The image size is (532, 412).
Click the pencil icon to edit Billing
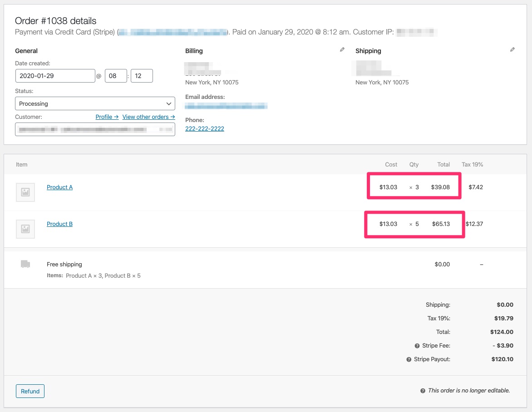click(x=342, y=49)
